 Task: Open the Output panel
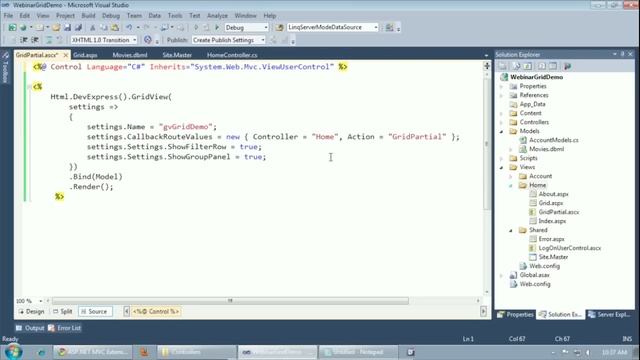(x=30, y=328)
